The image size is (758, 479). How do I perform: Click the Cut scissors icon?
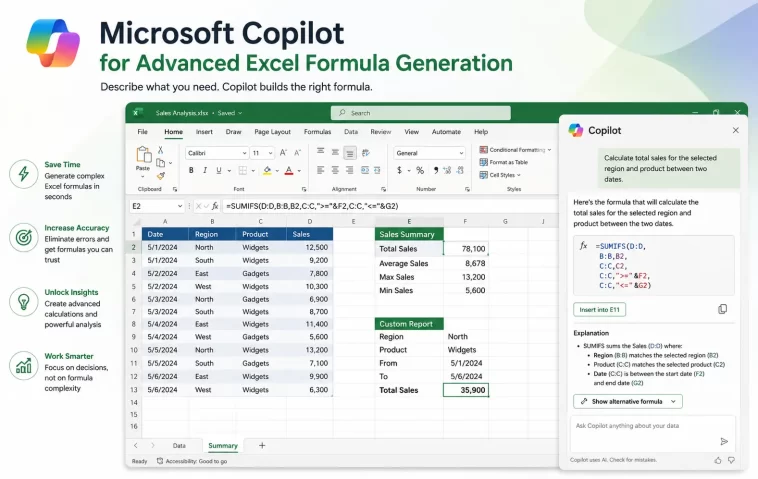point(160,150)
